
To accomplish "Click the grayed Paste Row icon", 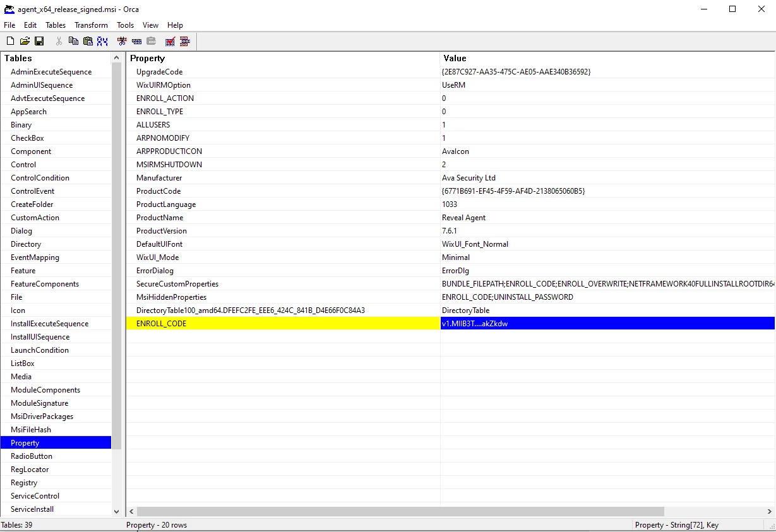I will tap(152, 41).
